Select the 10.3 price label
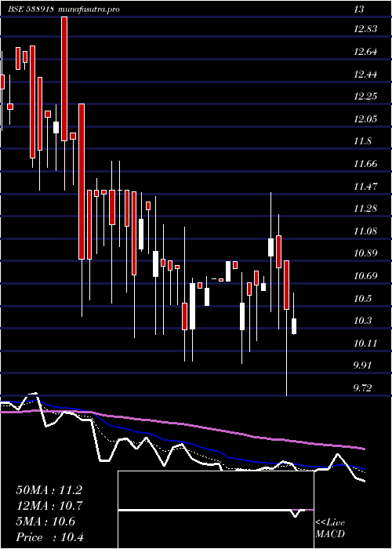This screenshot has height=549, width=392. (x=362, y=321)
